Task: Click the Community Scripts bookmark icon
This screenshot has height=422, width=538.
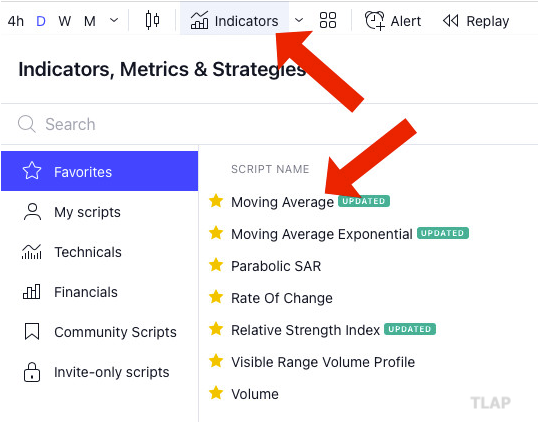Action: pos(32,331)
